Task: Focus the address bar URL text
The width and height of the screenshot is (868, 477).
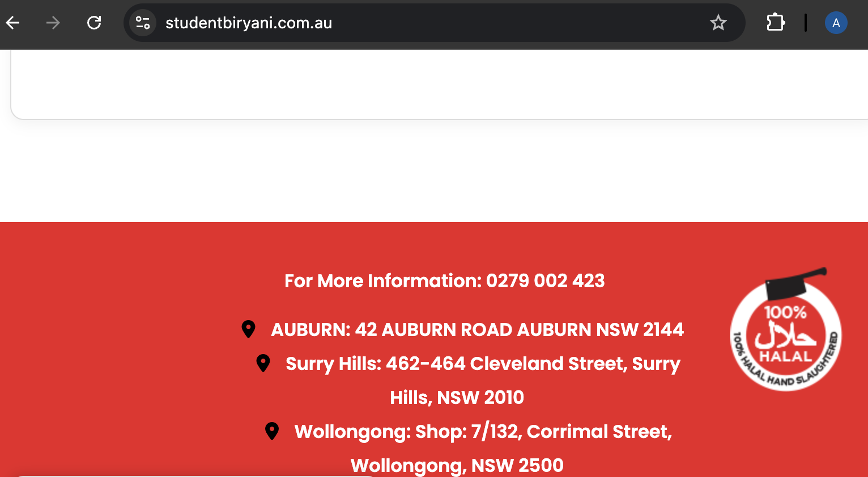Action: pos(249,23)
